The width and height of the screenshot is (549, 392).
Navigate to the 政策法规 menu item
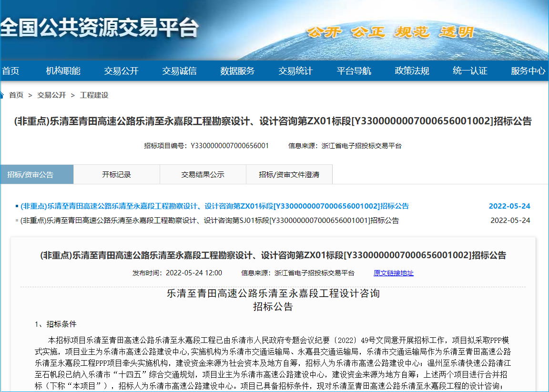(412, 71)
